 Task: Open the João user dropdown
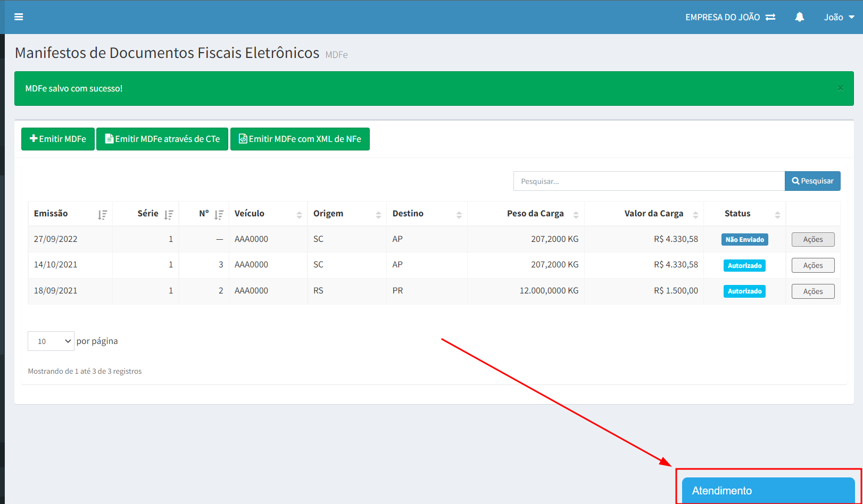pyautogui.click(x=839, y=17)
